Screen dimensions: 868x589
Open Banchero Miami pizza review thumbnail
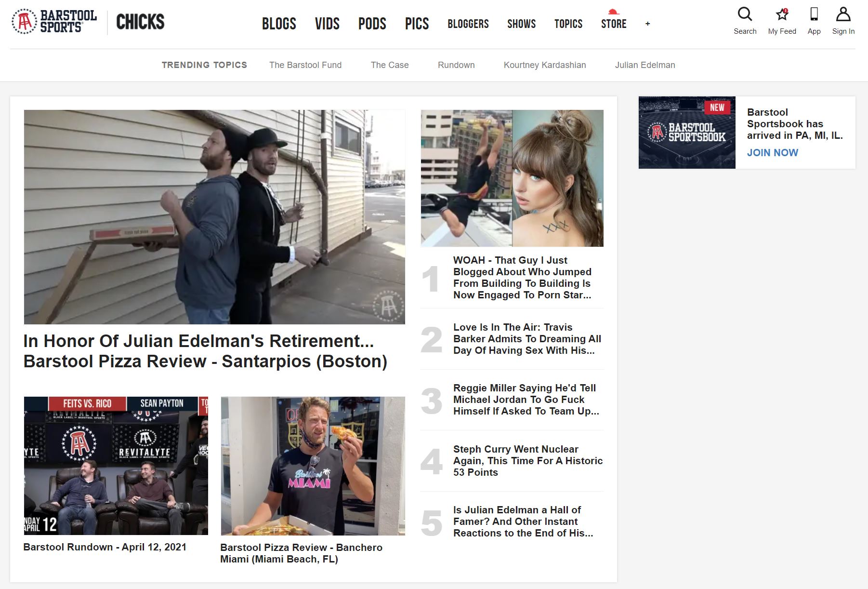click(313, 466)
